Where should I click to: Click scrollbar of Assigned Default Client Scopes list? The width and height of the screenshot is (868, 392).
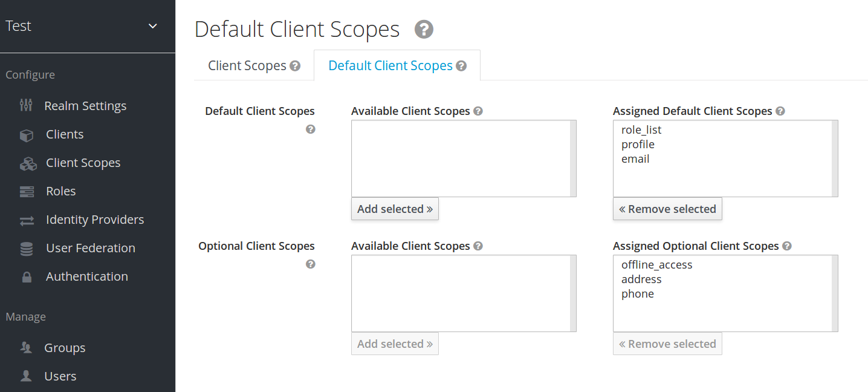point(835,158)
